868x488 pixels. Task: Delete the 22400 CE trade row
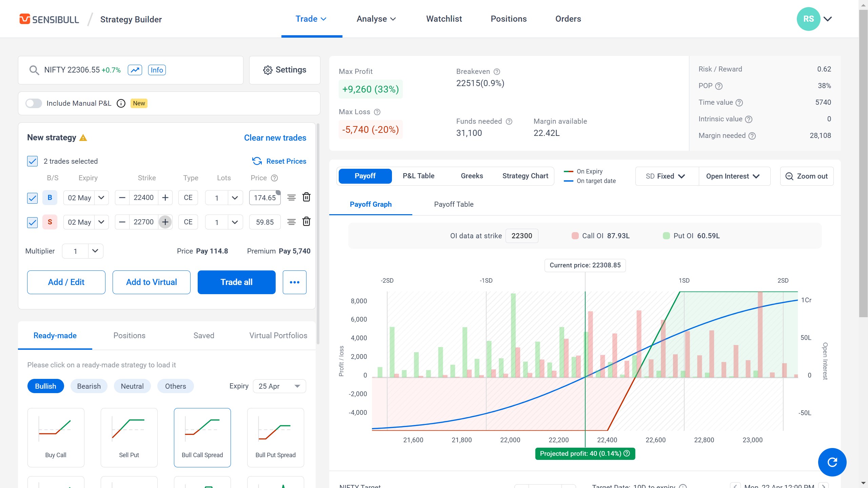coord(307,197)
